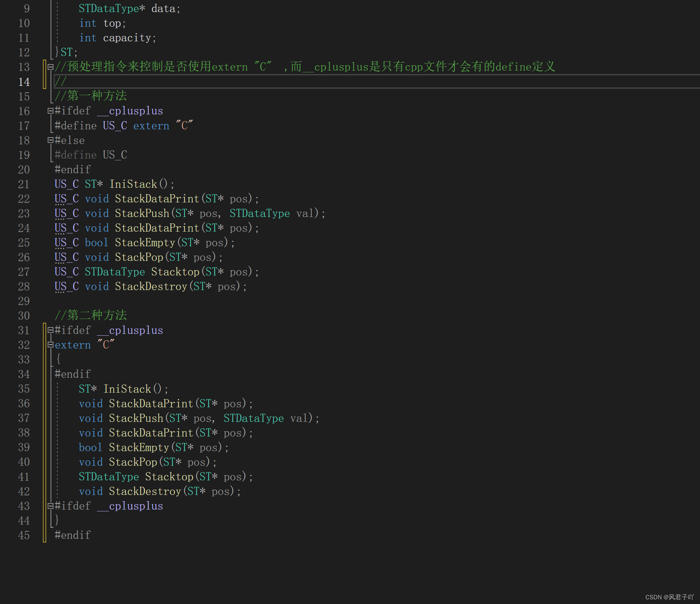Click line number 29 in gutter
Image resolution: width=700 pixels, height=604 pixels.
[x=24, y=301]
